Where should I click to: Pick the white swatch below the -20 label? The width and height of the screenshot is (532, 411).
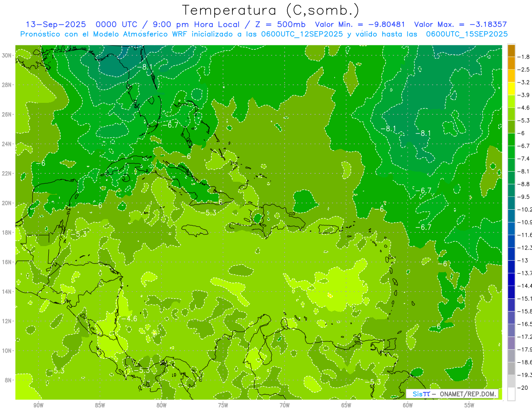511,394
